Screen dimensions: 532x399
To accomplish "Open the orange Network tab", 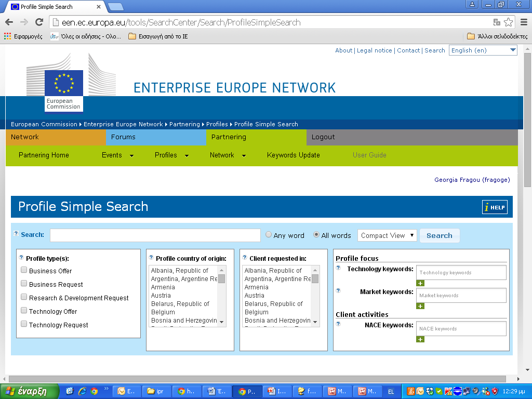I will coord(56,137).
